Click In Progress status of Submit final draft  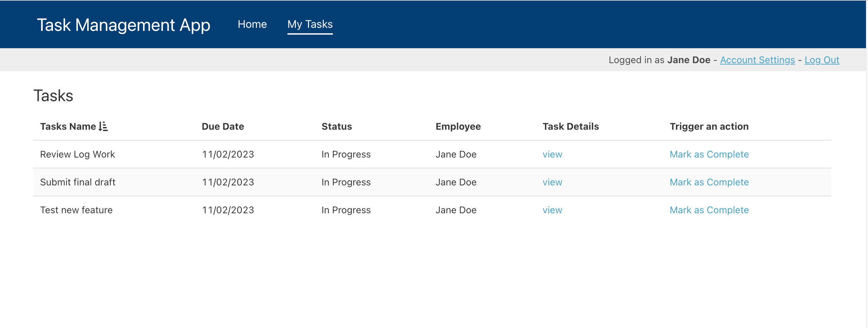click(346, 182)
